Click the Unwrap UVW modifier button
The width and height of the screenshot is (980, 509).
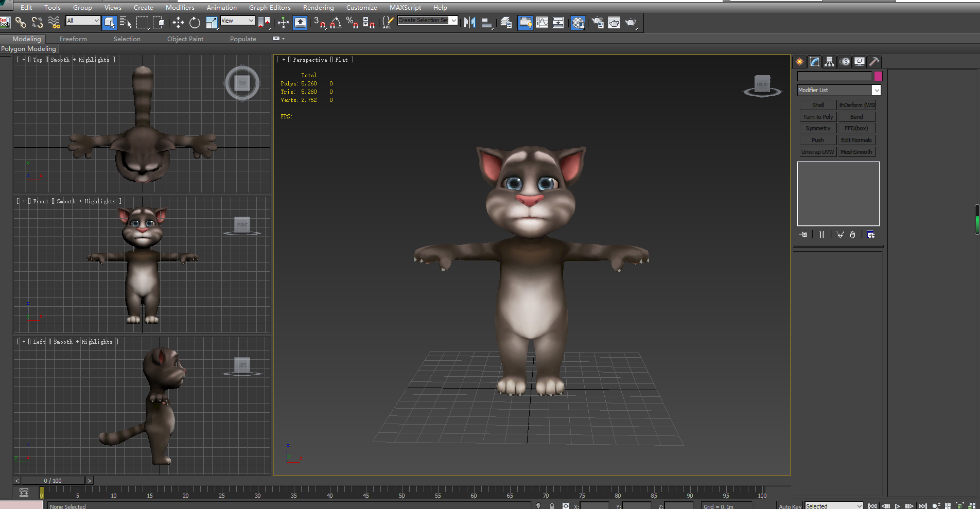tap(817, 152)
